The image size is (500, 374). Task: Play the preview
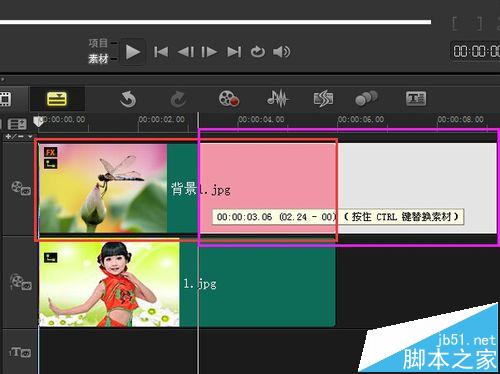pyautogui.click(x=133, y=52)
